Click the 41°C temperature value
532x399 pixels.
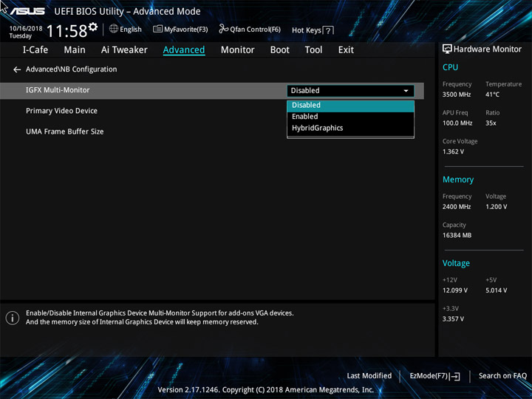[492, 95]
